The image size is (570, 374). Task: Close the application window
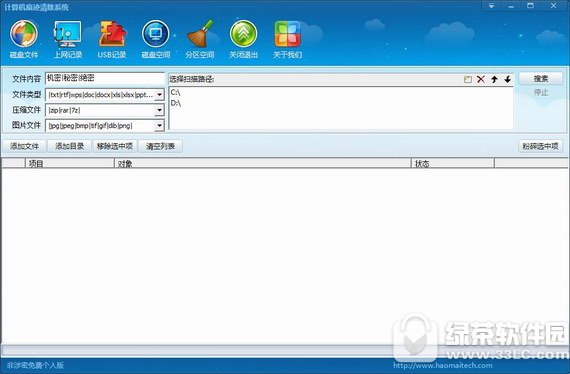point(554,6)
